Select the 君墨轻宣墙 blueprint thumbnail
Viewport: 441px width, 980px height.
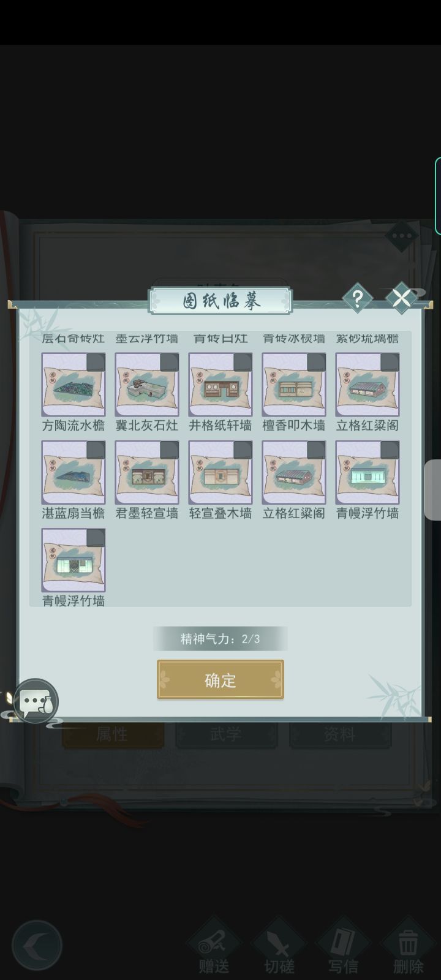[x=147, y=472]
